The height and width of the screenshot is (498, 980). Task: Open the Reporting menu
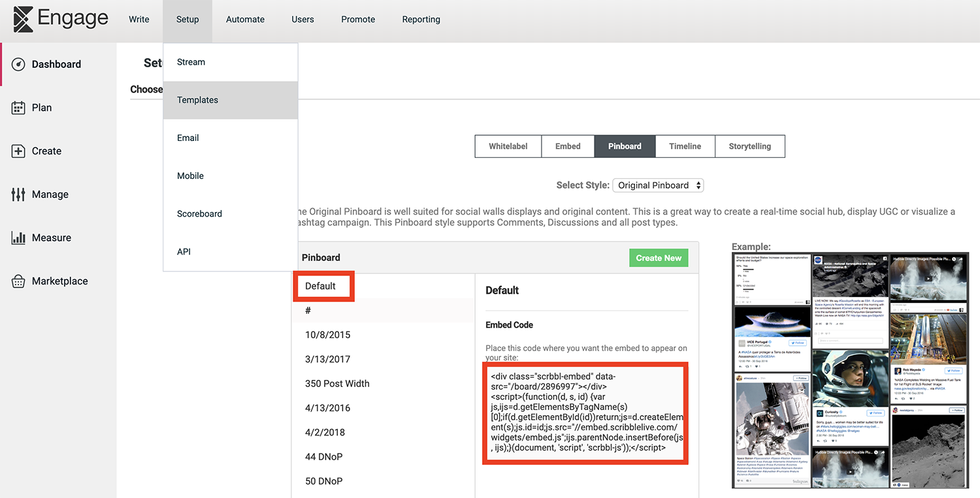(x=421, y=20)
